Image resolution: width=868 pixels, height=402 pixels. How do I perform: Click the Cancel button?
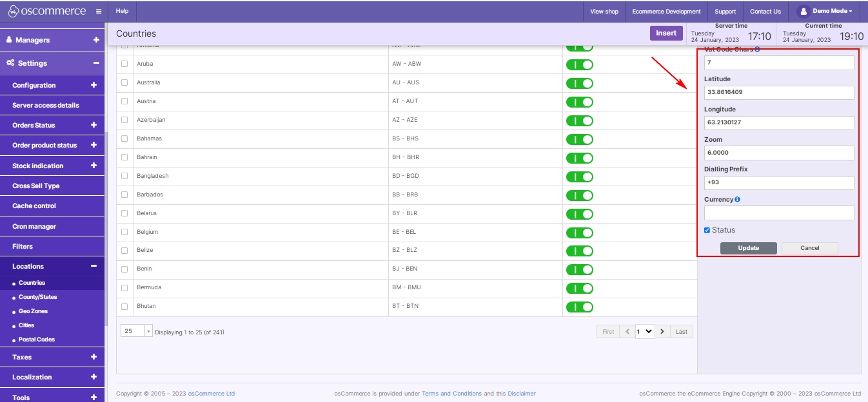coord(809,248)
